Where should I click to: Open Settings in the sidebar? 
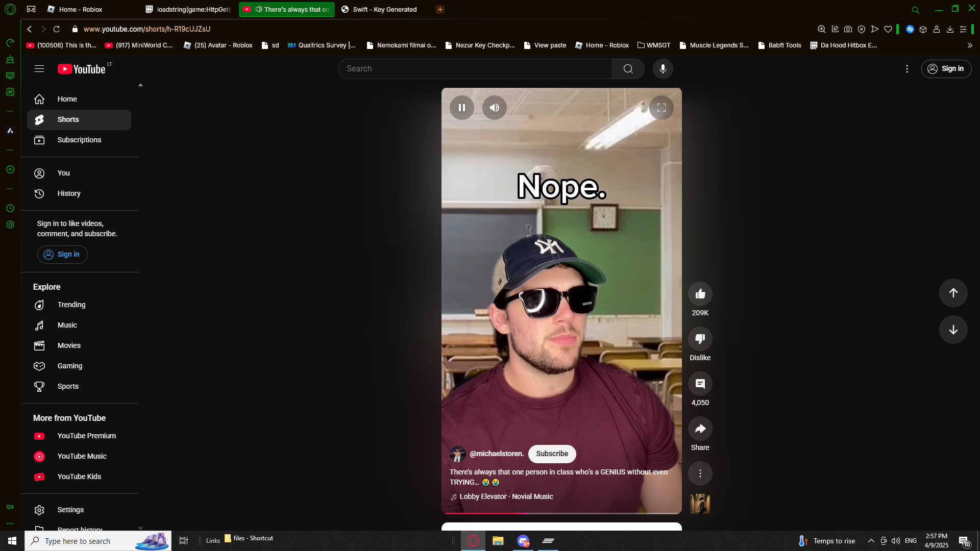pos(79,510)
